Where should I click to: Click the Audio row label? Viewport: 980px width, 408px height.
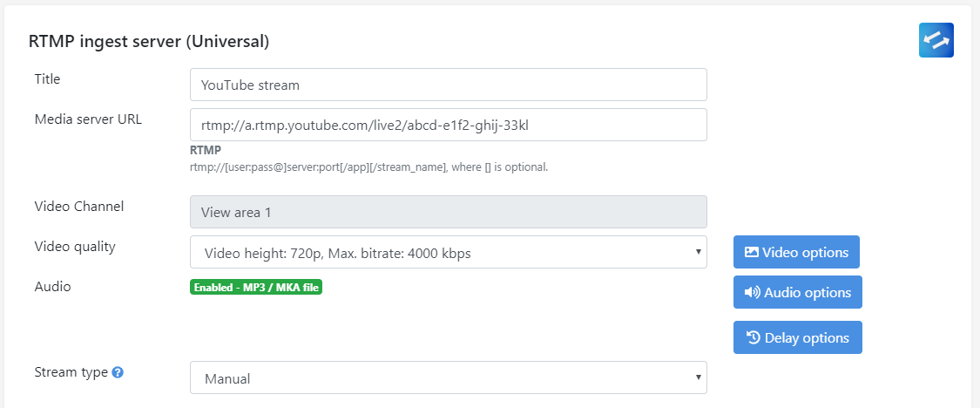pyautogui.click(x=52, y=286)
